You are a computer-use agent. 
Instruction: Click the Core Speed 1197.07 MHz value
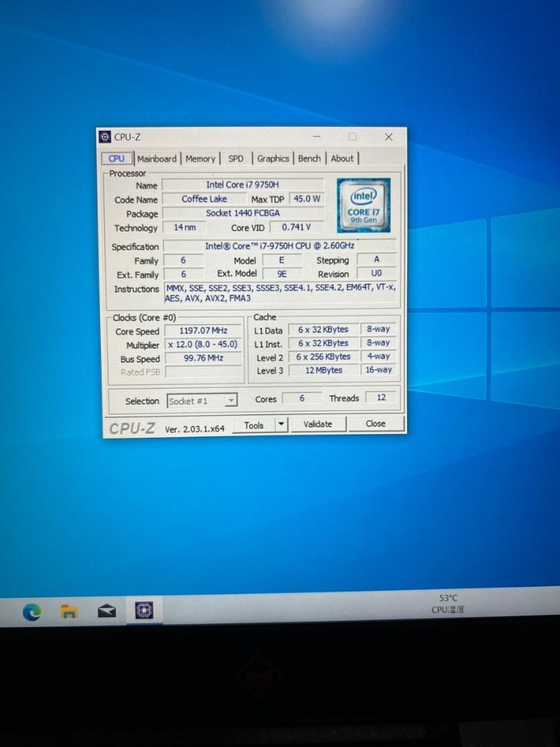pyautogui.click(x=203, y=331)
